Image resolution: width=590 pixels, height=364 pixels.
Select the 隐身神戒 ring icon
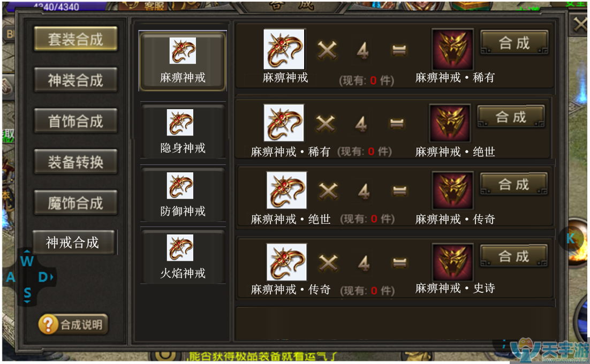(x=180, y=122)
